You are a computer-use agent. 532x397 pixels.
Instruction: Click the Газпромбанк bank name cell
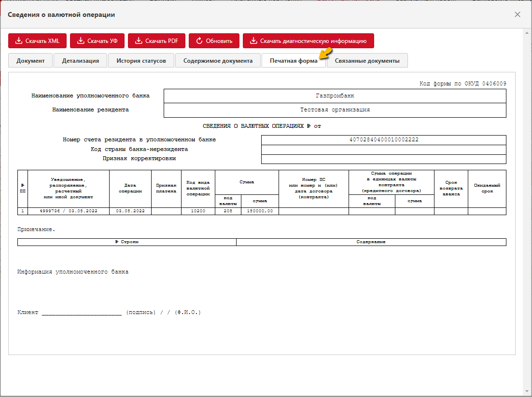pyautogui.click(x=335, y=96)
